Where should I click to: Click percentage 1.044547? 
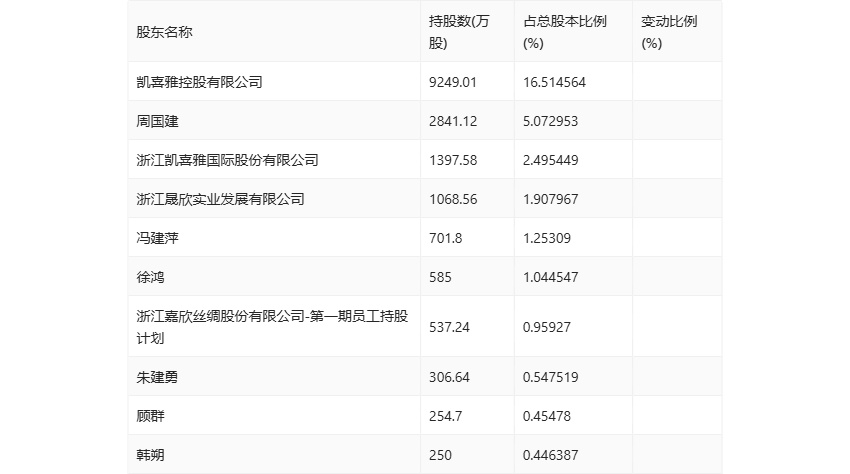pos(550,277)
